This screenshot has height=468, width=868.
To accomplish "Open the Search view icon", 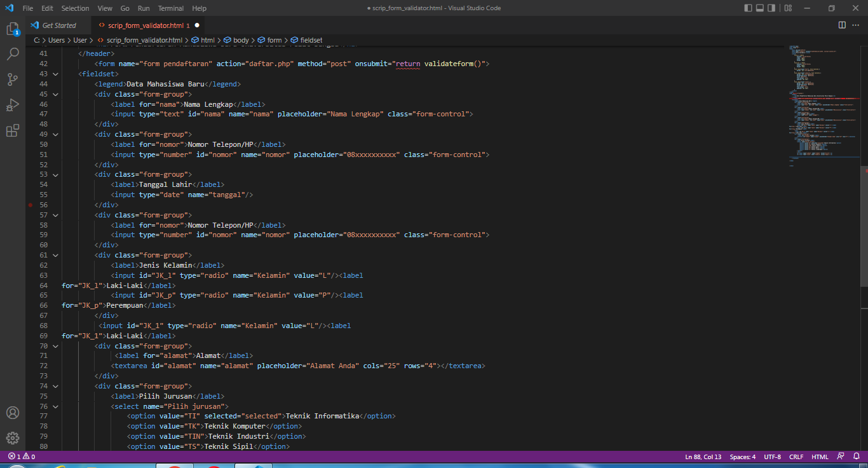I will 13,54.
